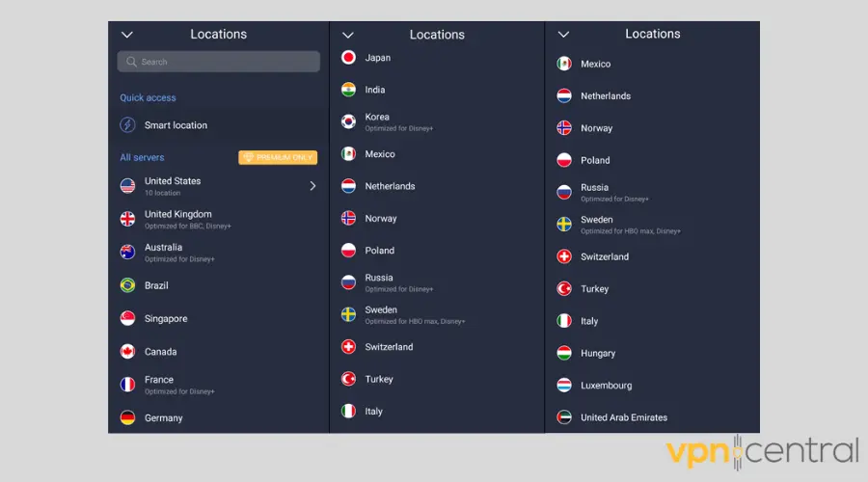The image size is (868, 482).
Task: Click the Japan flag icon
Action: pyautogui.click(x=348, y=58)
